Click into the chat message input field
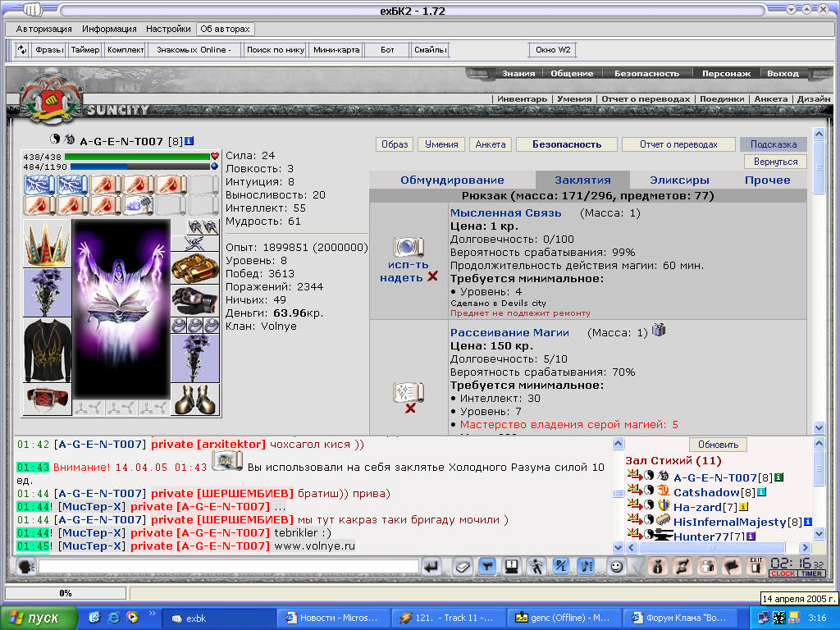Viewport: 840px width, 630px height. tap(229, 567)
